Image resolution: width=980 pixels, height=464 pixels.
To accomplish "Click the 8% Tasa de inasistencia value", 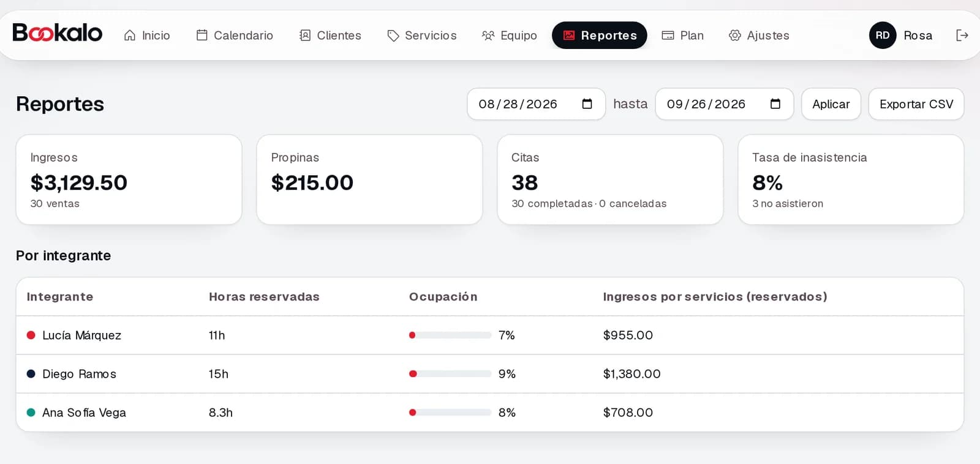I will pos(767,182).
